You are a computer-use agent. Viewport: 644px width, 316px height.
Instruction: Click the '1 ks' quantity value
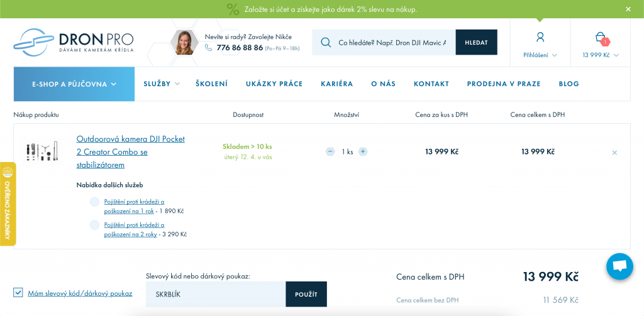[x=347, y=152]
